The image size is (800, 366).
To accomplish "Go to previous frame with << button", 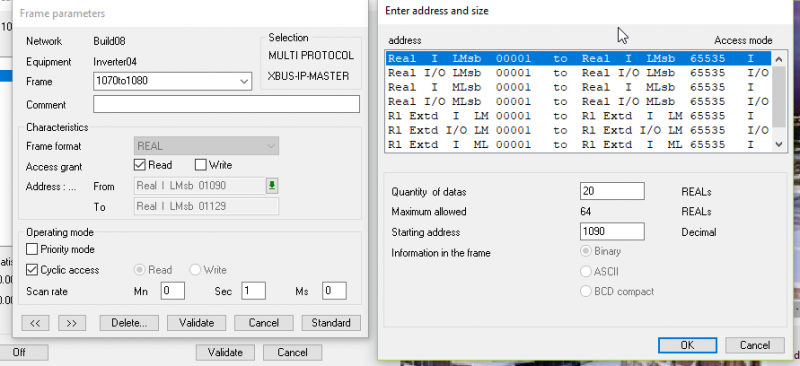I will [35, 323].
